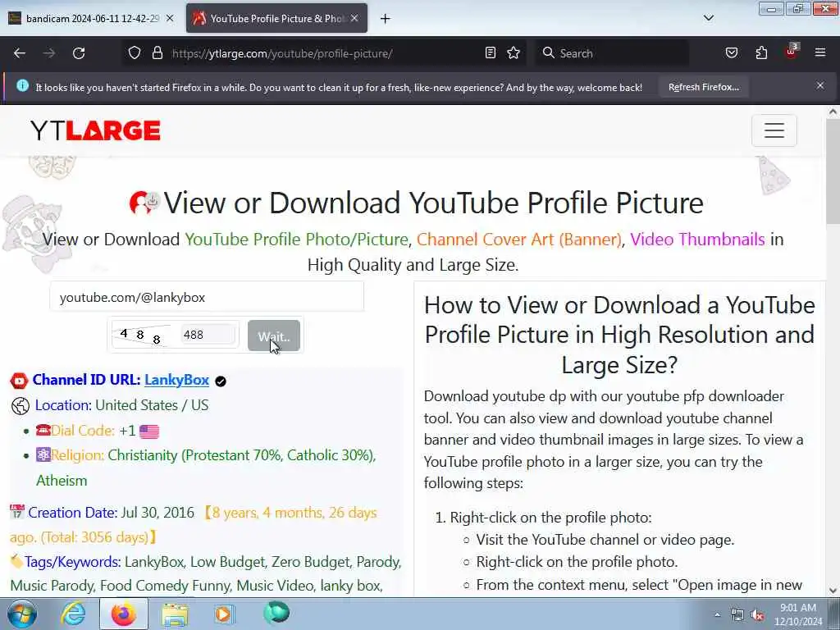The image size is (840, 630).
Task: Bookmark this page with the star
Action: [x=514, y=53]
